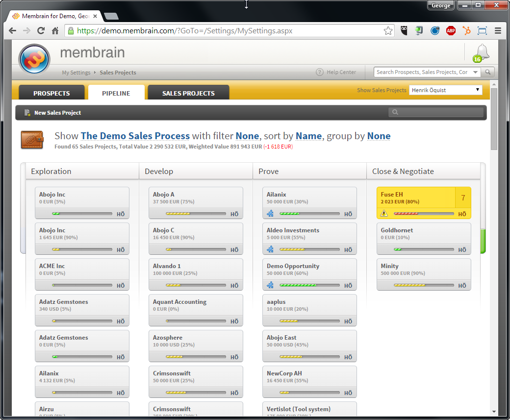Image resolution: width=510 pixels, height=420 pixels.
Task: Click progress bar on Minity card
Action: 424,285
